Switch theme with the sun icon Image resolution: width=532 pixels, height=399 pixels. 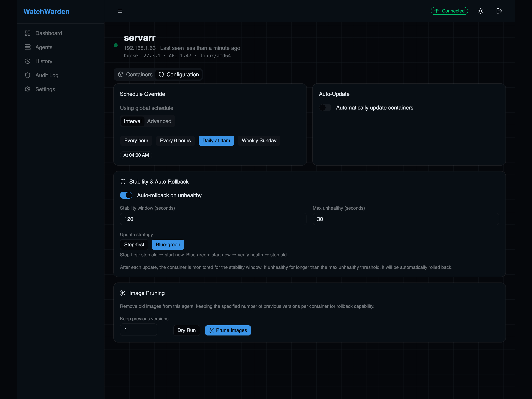[x=480, y=11]
